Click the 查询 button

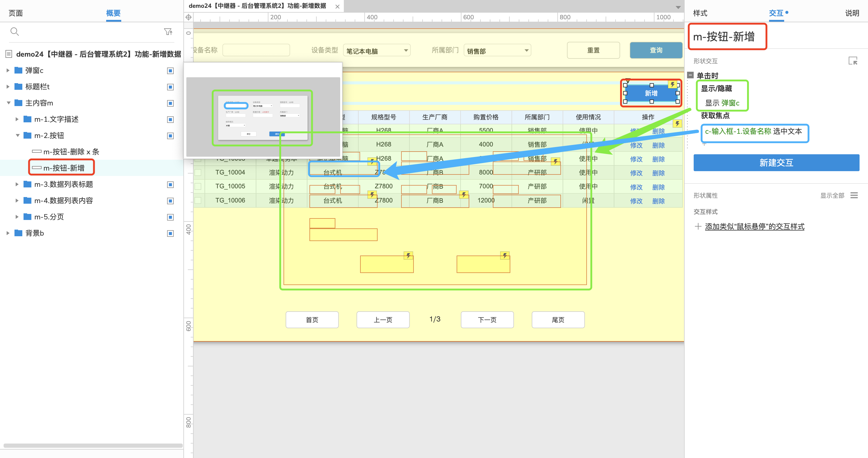point(656,50)
